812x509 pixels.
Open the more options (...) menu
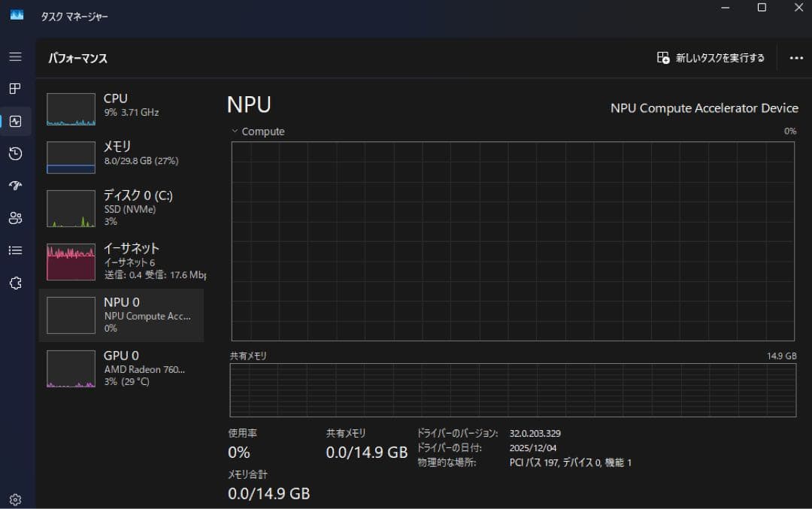tap(795, 57)
